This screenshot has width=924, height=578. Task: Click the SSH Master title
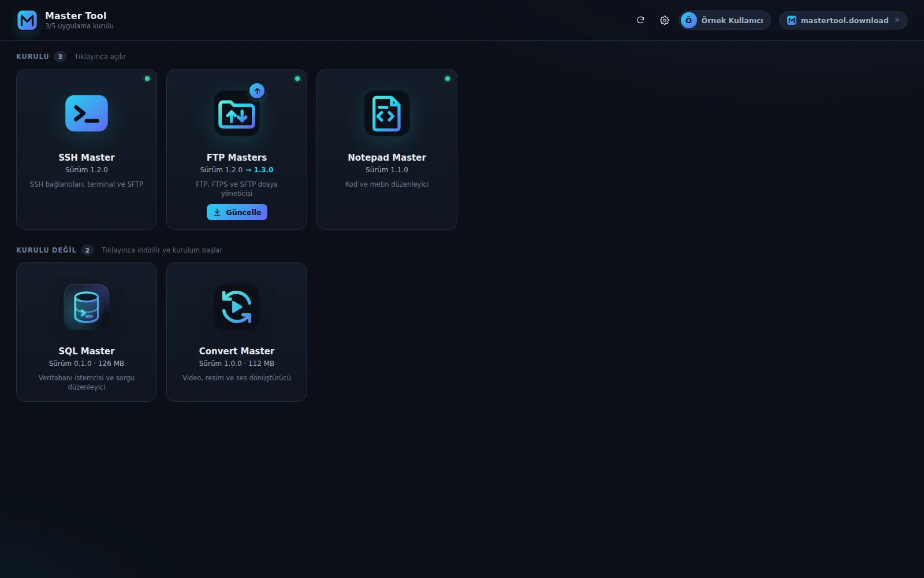87,157
